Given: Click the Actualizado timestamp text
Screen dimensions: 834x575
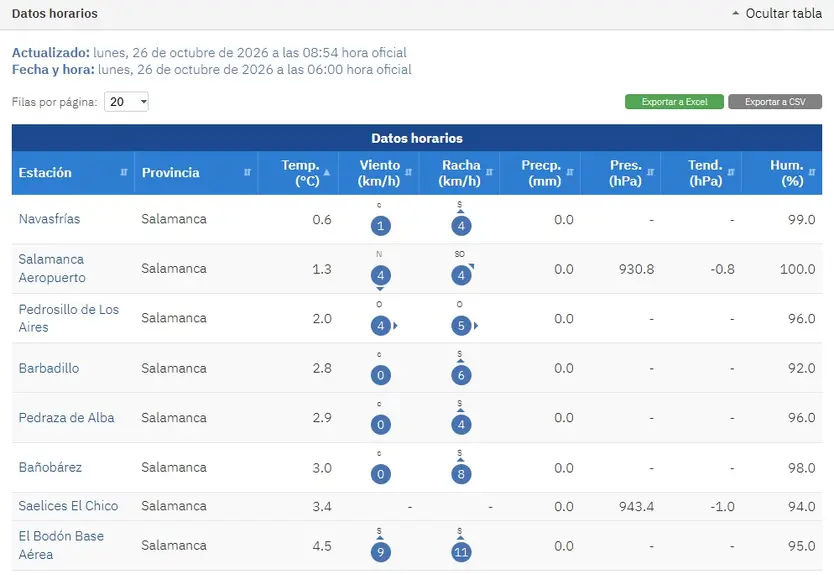Looking at the screenshot, I should pos(209,53).
